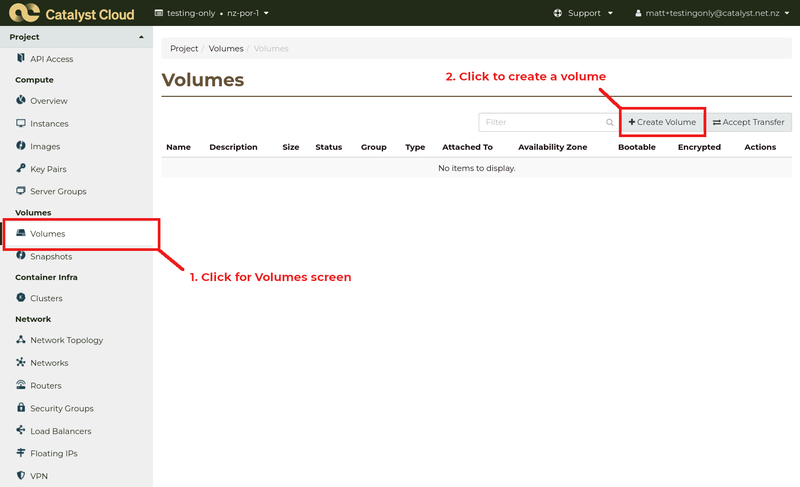Collapse the Project sidebar section
800x487 pixels.
pos(77,37)
